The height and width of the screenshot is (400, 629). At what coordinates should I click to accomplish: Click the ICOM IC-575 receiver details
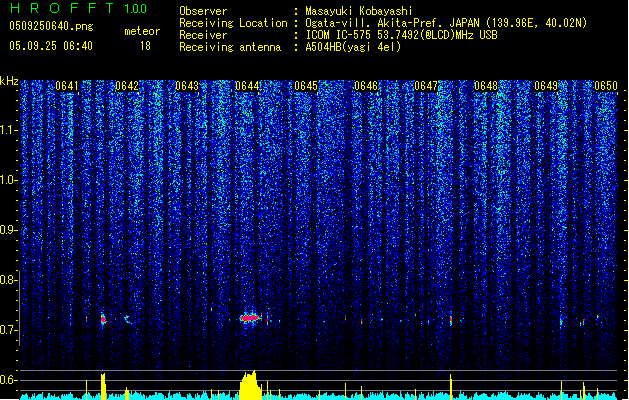click(x=401, y=35)
